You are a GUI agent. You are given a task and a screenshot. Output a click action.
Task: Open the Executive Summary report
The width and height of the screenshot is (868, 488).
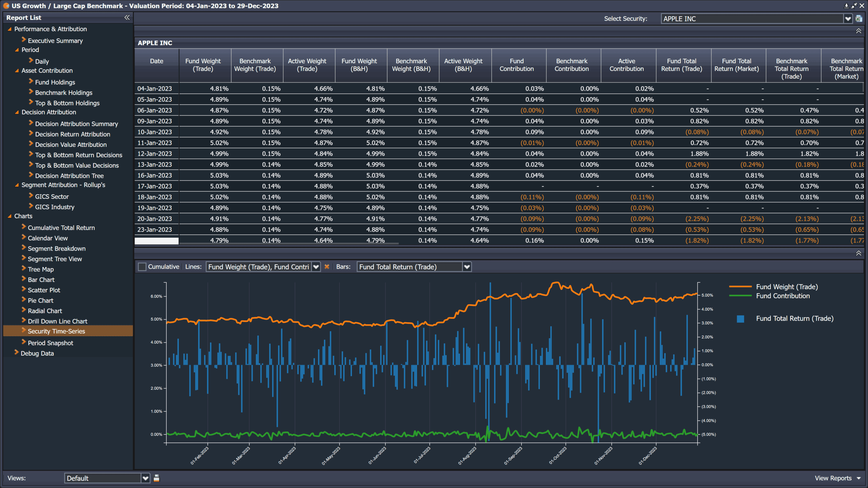pos(55,41)
